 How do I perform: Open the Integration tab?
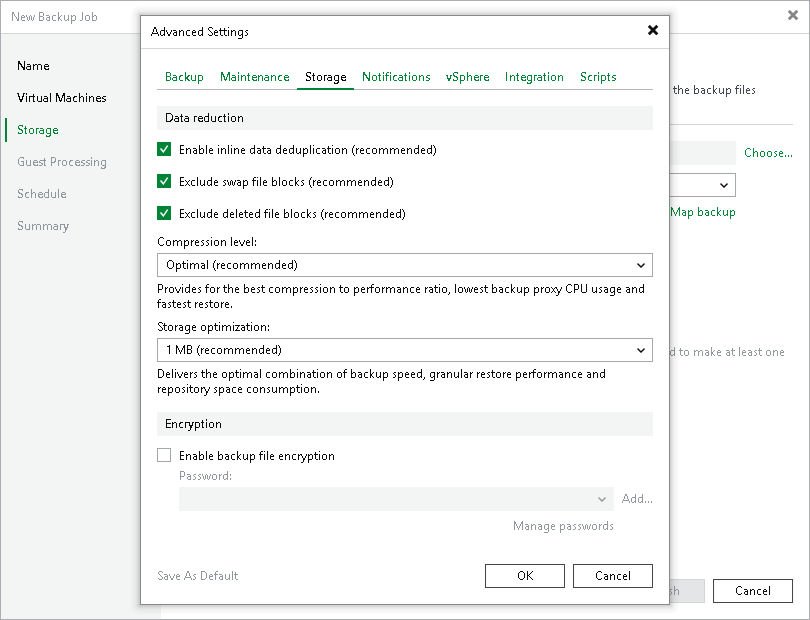534,76
